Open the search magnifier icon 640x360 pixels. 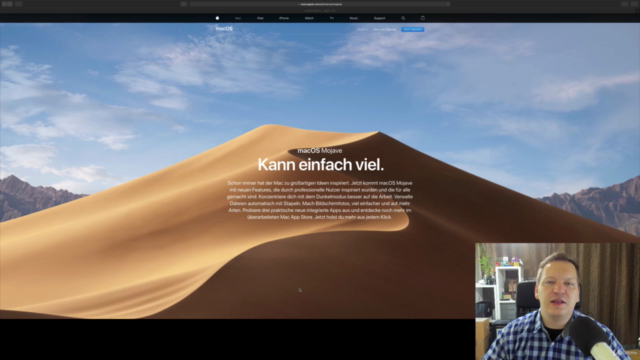tap(403, 18)
